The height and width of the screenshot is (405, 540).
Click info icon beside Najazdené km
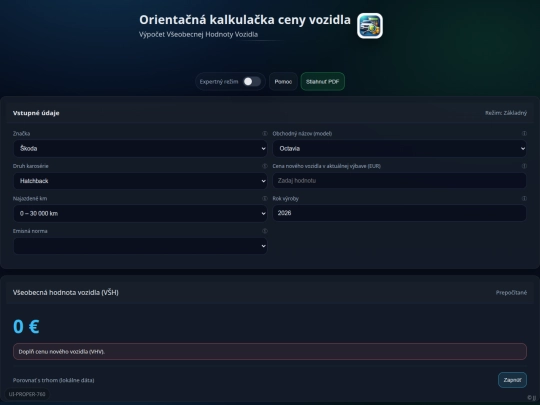click(x=264, y=198)
